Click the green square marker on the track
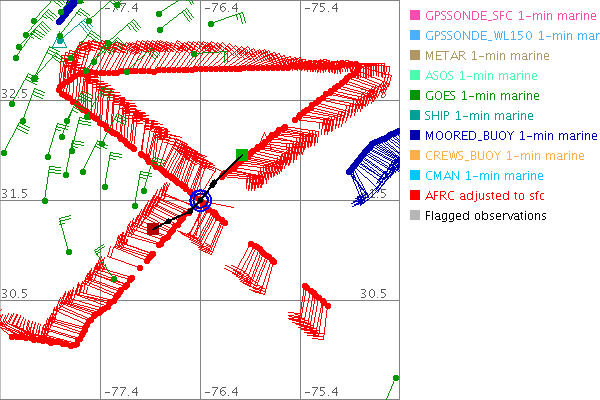The width and height of the screenshot is (600, 400). pos(242,154)
